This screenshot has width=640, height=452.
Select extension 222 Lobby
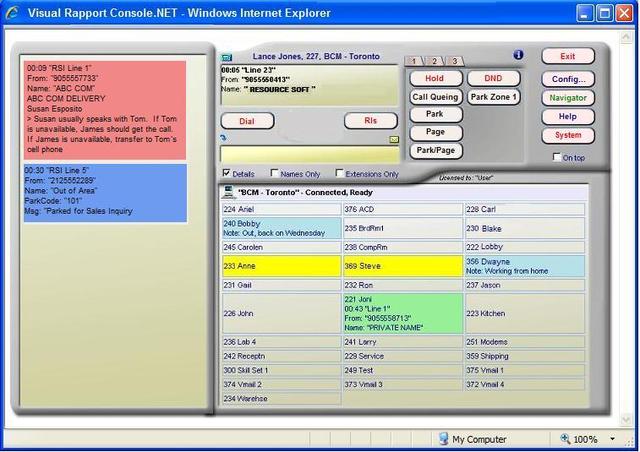coord(525,247)
